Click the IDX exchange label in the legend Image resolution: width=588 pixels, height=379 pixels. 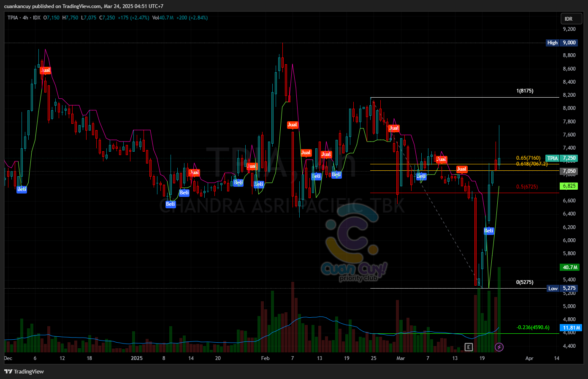coord(37,18)
